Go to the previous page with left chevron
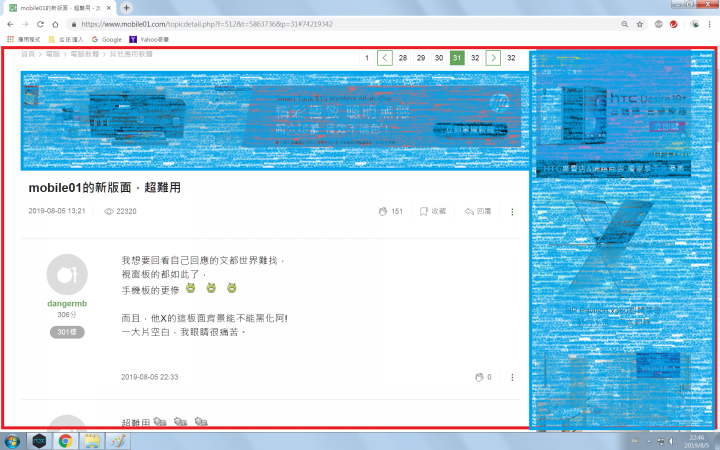This screenshot has width=720, height=450. (385, 58)
